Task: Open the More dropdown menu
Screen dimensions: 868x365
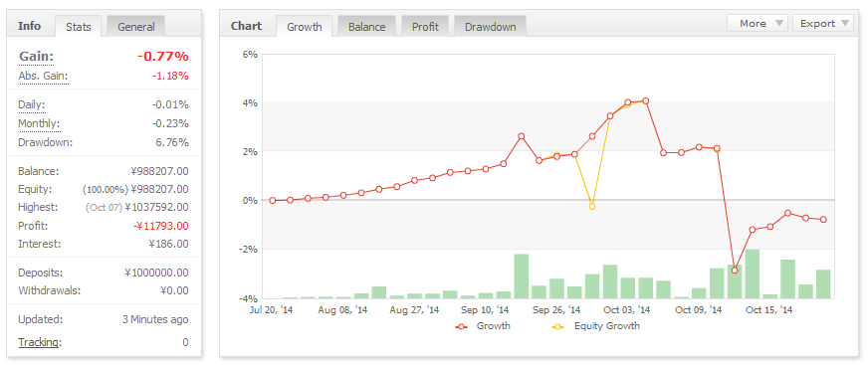Action: pyautogui.click(x=758, y=23)
